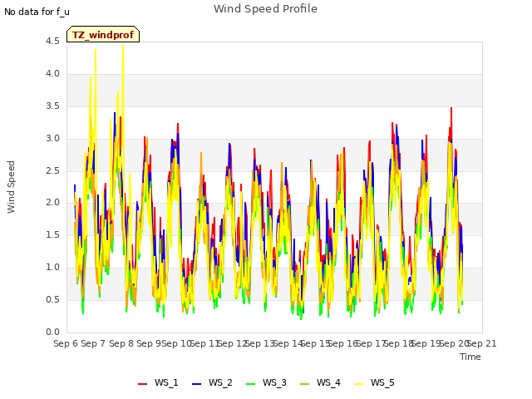Click the 1.5 y-axis tick label
532x399 pixels.
tap(52, 234)
